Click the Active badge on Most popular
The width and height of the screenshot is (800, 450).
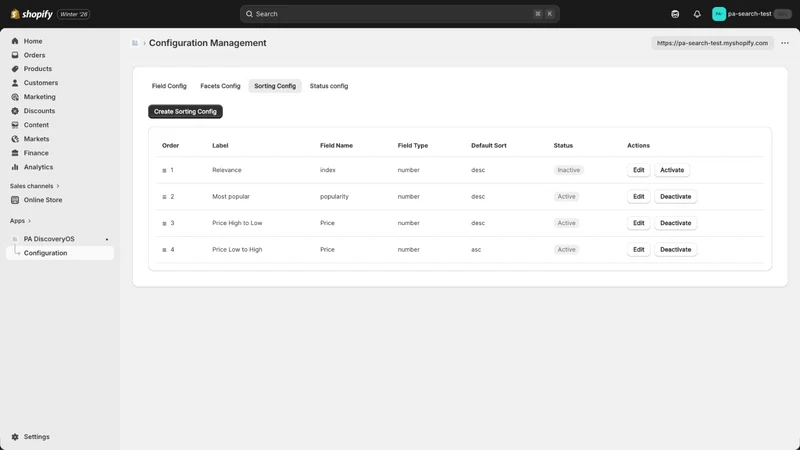tap(566, 196)
